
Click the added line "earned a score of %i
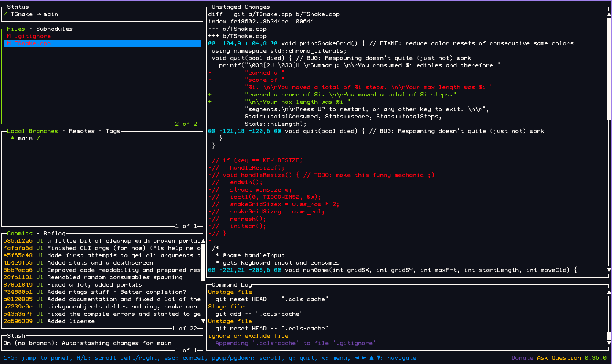click(332, 95)
